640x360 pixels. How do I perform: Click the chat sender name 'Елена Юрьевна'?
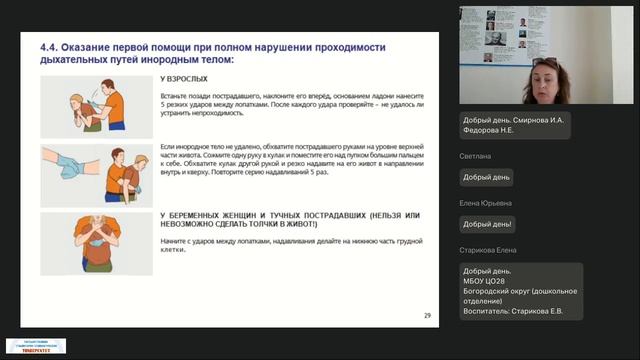(x=485, y=203)
